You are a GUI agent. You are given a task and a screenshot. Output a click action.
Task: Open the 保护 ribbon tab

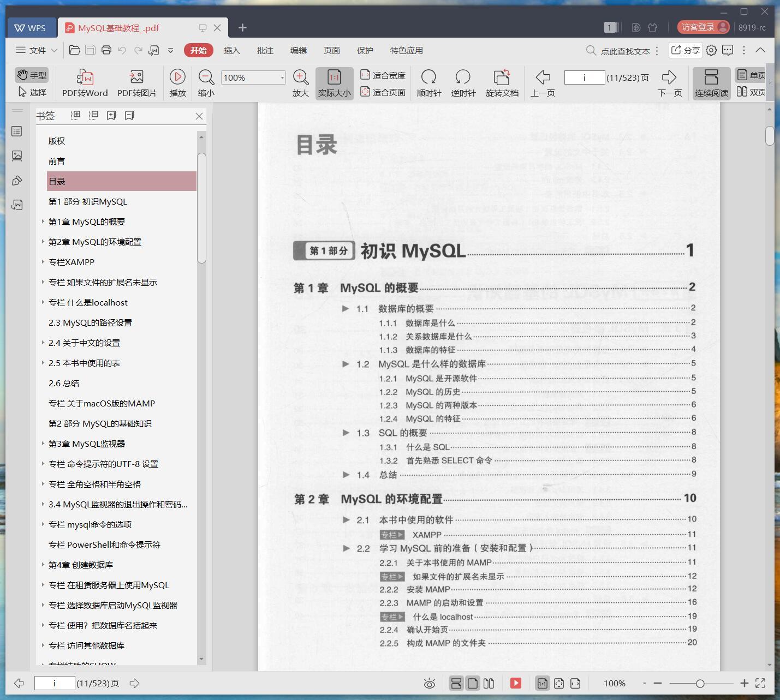pyautogui.click(x=365, y=50)
